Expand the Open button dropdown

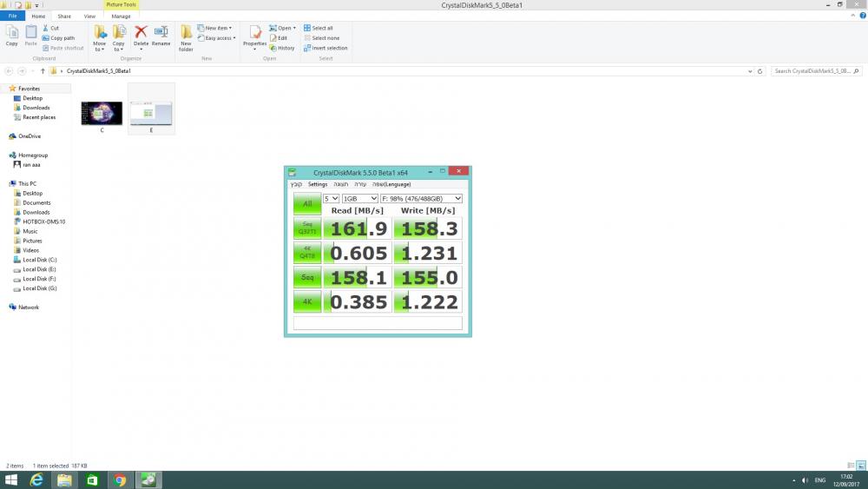(x=294, y=28)
